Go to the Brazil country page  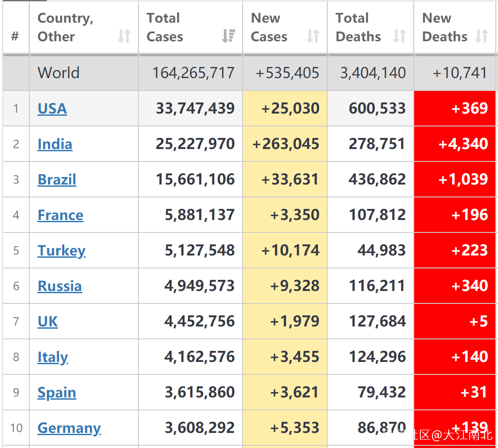[x=57, y=180]
